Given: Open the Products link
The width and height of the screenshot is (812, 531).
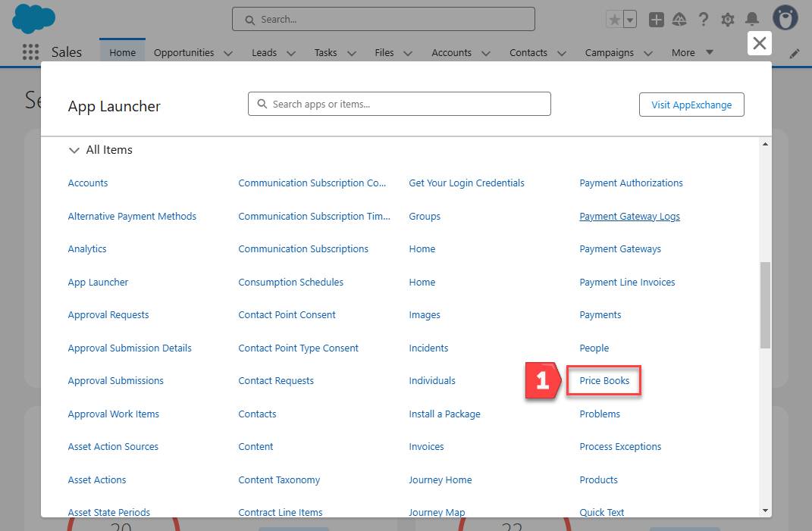Looking at the screenshot, I should point(598,479).
